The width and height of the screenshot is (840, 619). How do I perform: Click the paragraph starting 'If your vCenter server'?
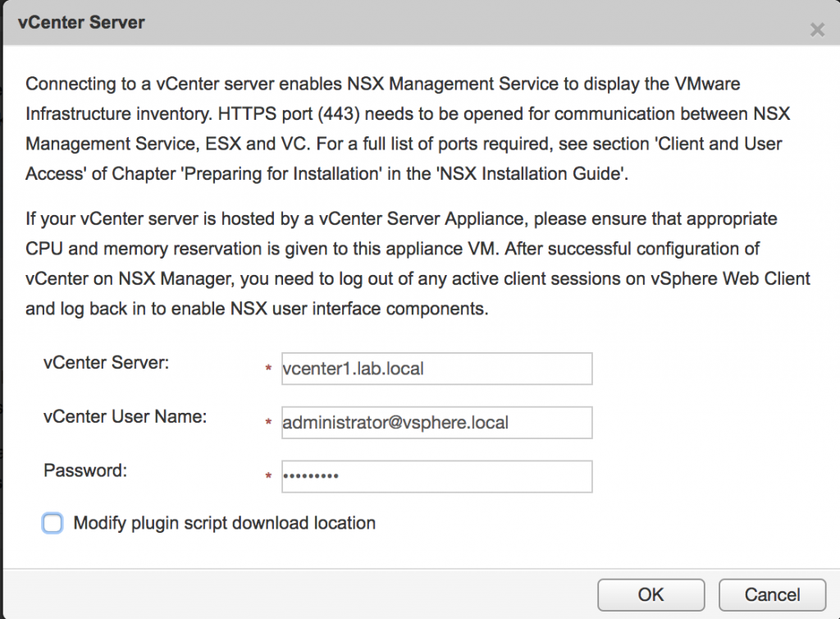click(418, 264)
